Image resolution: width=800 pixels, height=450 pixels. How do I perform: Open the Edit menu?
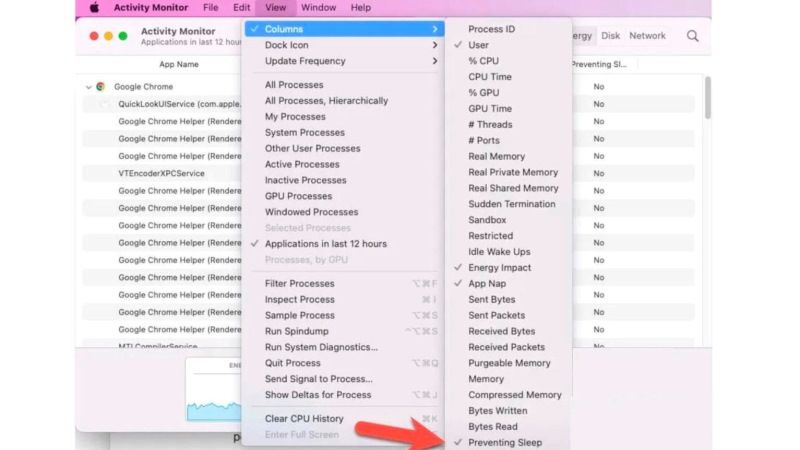point(241,8)
